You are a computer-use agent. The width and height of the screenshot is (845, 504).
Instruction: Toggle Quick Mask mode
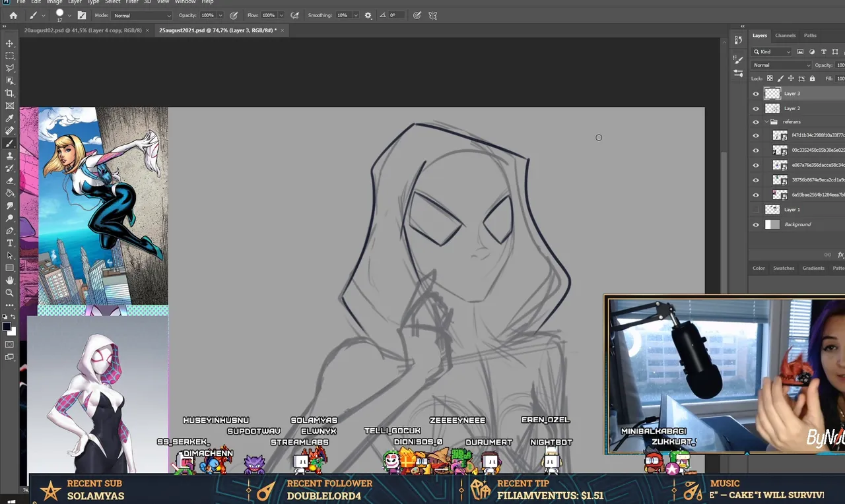pyautogui.click(x=10, y=344)
